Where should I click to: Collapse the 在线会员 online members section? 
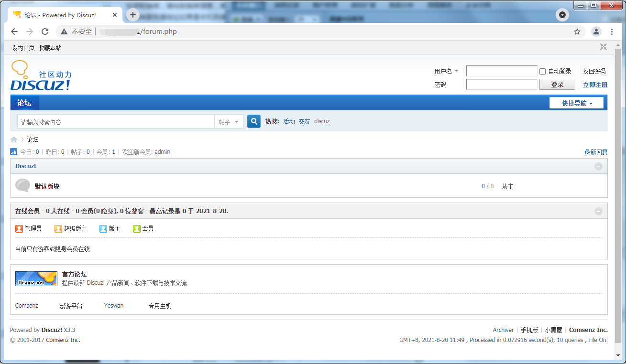pyautogui.click(x=598, y=211)
